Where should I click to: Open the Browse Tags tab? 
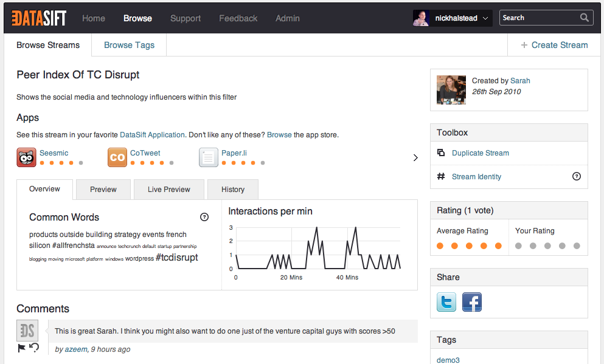[x=128, y=44]
